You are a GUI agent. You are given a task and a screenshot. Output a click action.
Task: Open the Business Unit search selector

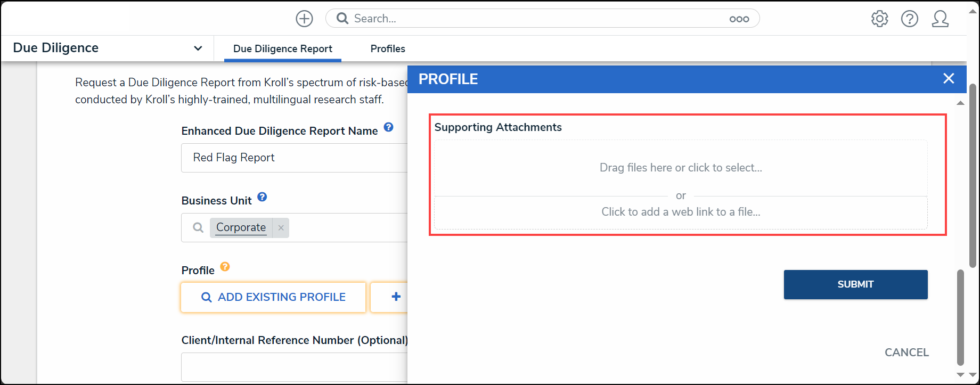tap(294, 228)
